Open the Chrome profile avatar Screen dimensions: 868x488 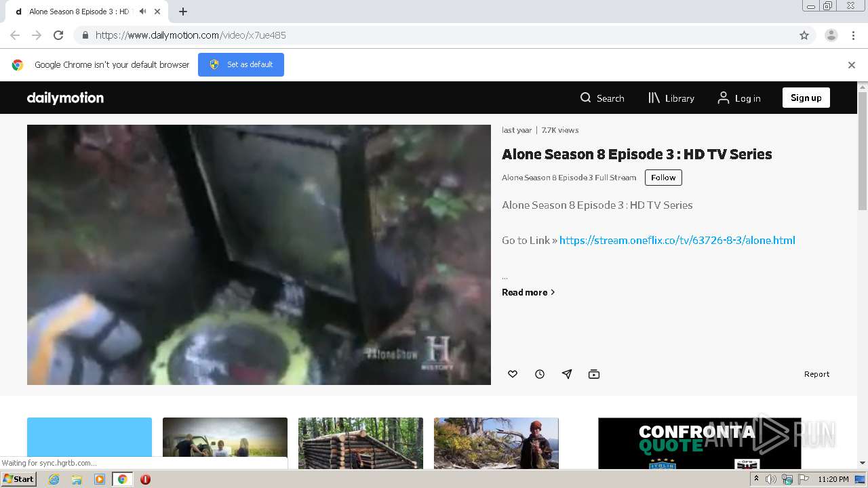[831, 35]
